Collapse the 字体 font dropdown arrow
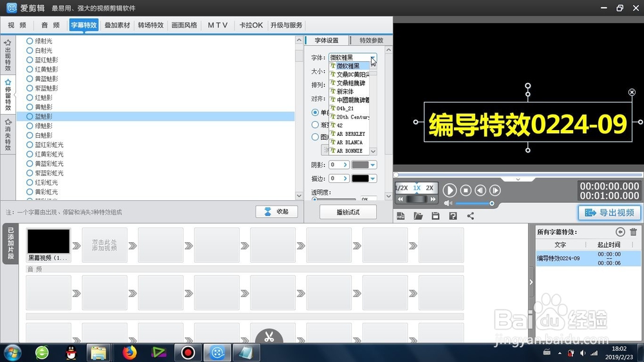The image size is (644, 362). [372, 57]
